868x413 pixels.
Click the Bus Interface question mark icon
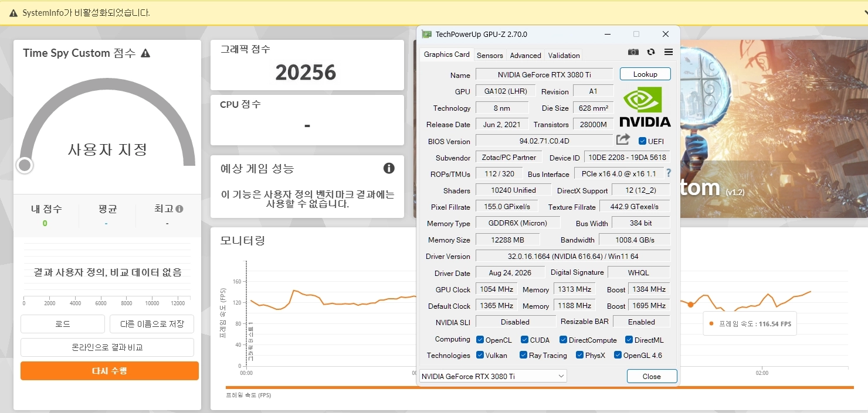coord(669,173)
